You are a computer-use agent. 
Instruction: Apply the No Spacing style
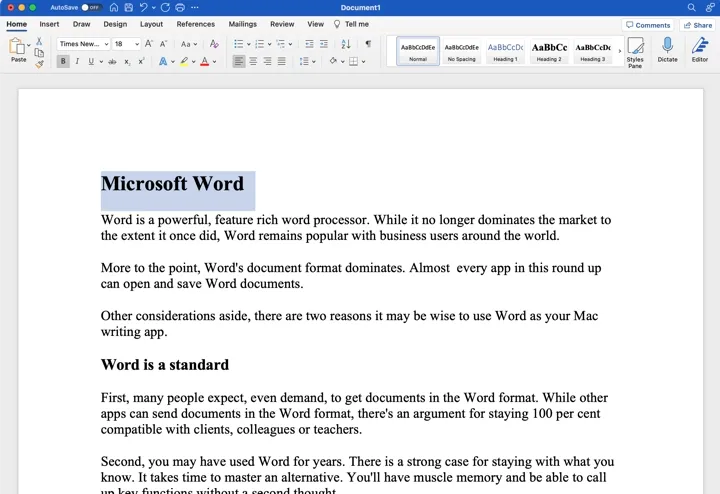(461, 51)
